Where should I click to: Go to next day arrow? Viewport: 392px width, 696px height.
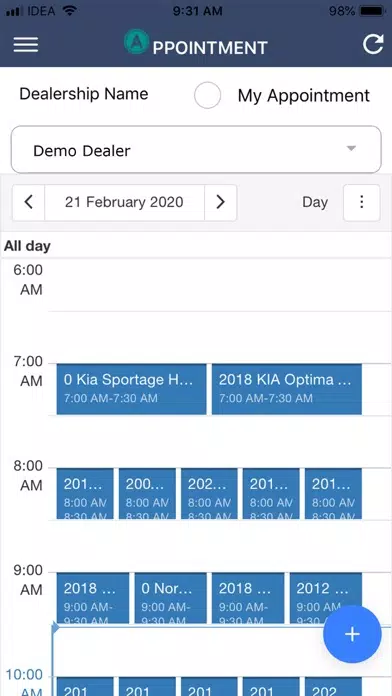[220, 202]
